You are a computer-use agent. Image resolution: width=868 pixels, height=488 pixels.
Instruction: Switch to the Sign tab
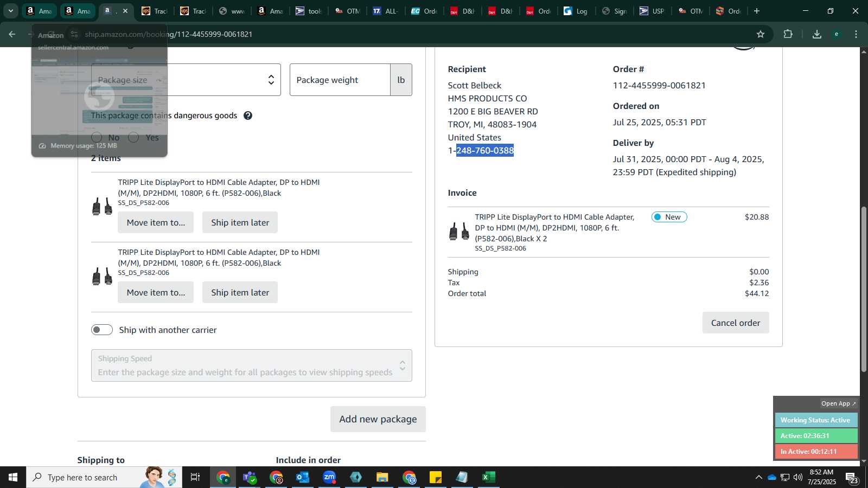tap(614, 11)
